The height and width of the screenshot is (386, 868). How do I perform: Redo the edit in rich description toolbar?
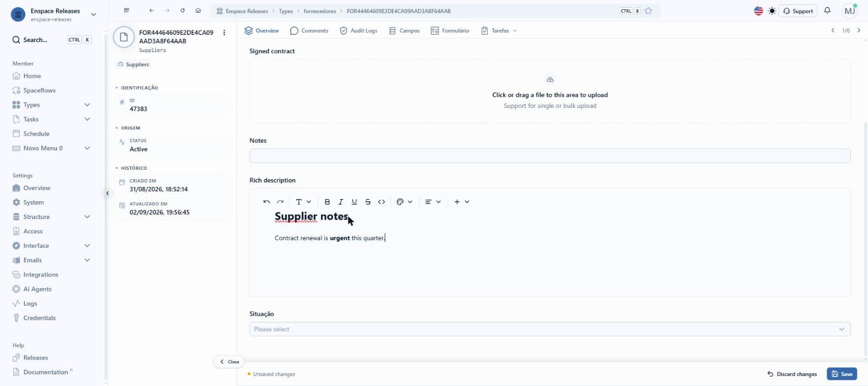[280, 202]
